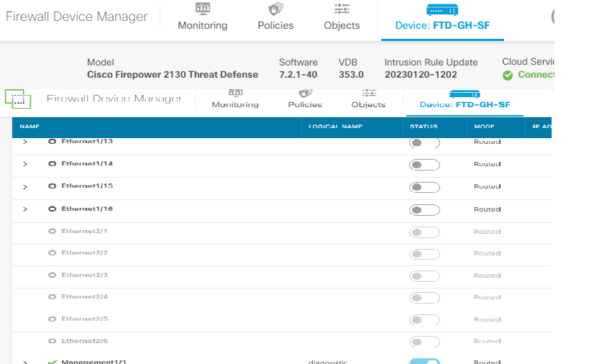Click the Policies shield icon in top header
Viewport: 589px width, 364px height.
[x=275, y=9]
